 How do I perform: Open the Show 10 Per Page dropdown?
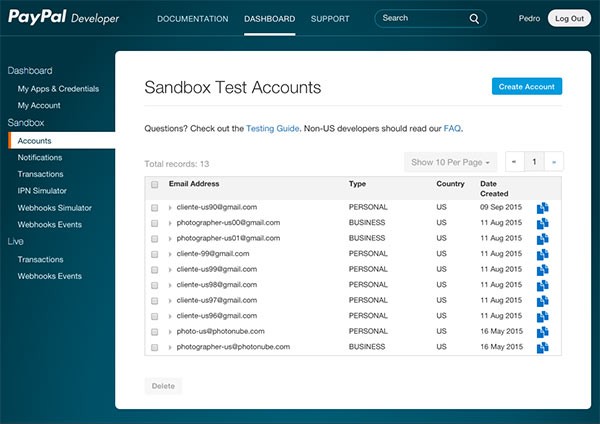tap(450, 162)
